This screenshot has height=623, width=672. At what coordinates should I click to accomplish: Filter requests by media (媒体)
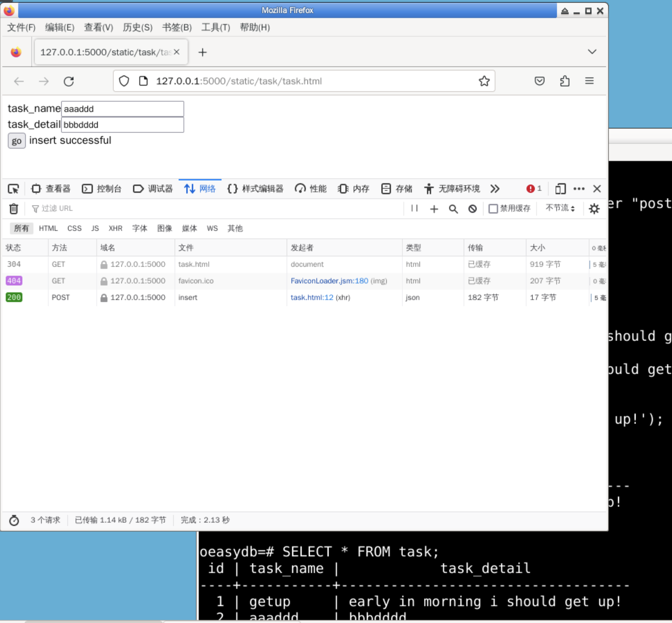189,229
